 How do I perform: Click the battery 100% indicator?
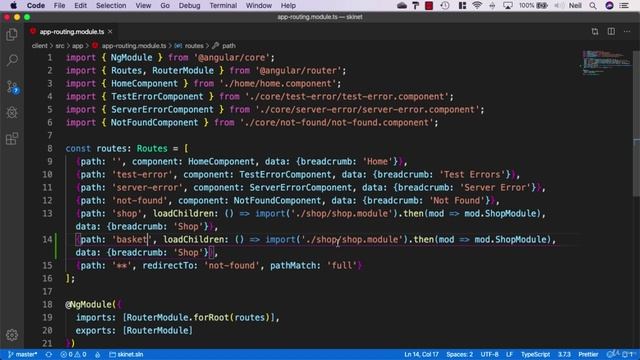tap(533, 5)
